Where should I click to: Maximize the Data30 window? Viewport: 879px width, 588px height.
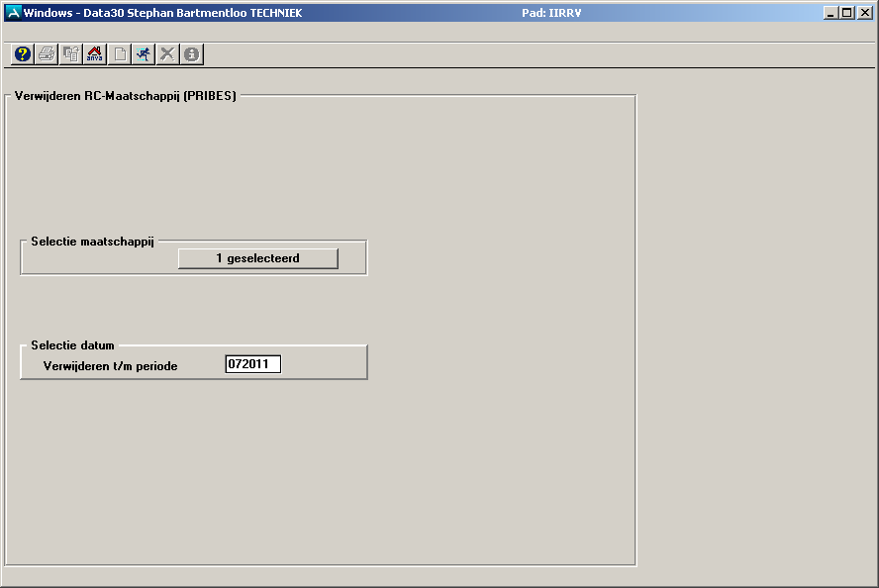coord(845,13)
